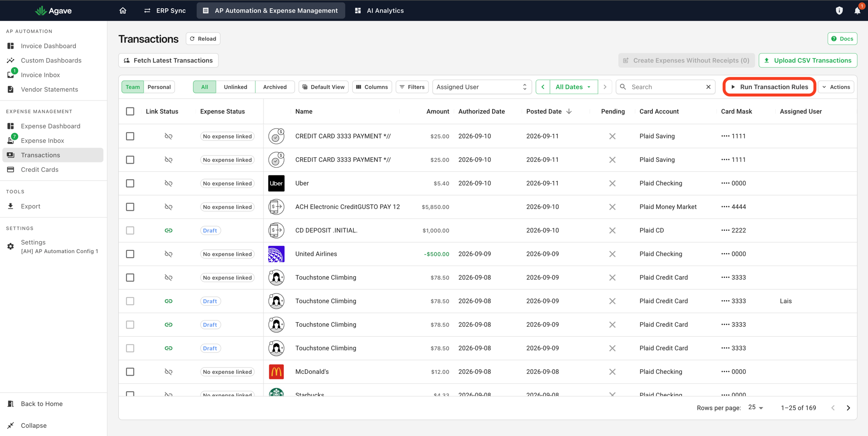This screenshot has height=436, width=868.
Task: Click Run Transaction Rules button
Action: coord(769,87)
